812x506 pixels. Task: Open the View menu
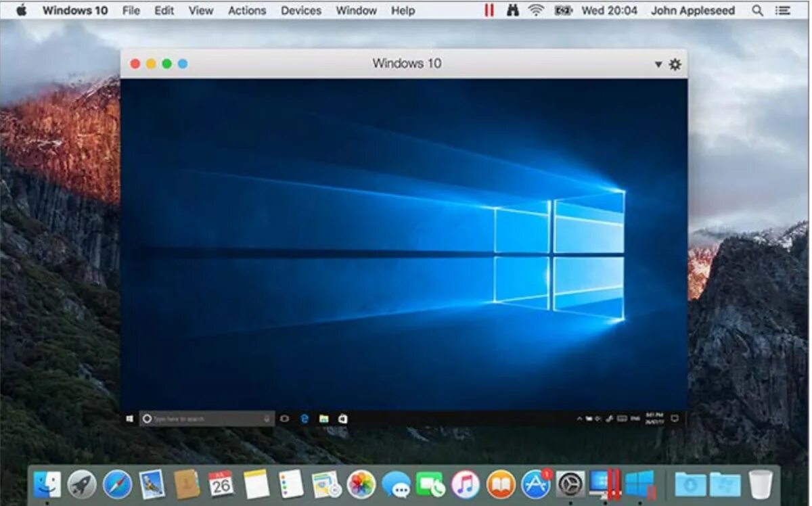coord(200,10)
